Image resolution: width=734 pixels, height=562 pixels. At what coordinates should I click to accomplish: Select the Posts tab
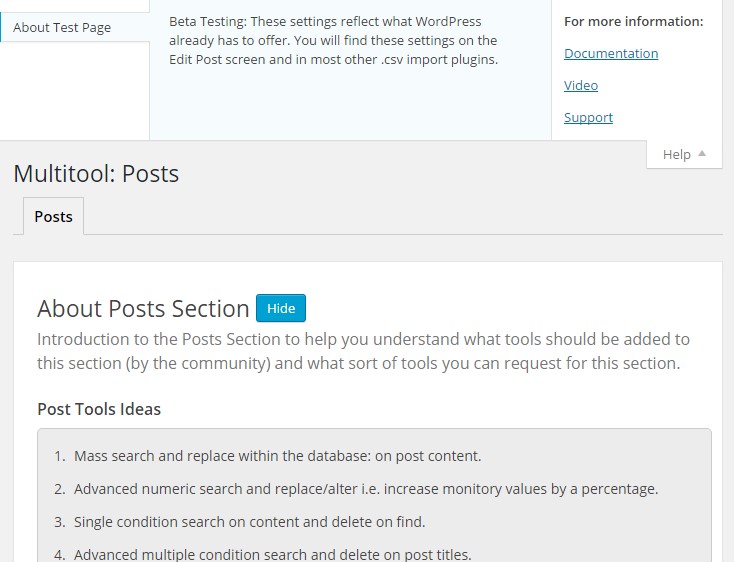(53, 216)
